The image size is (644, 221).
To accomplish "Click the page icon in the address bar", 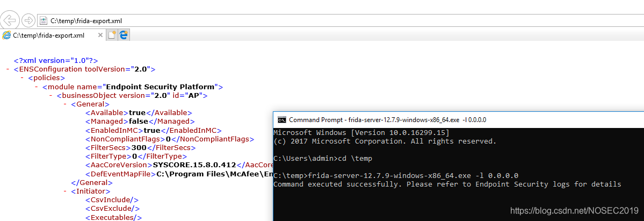I will [43, 20].
